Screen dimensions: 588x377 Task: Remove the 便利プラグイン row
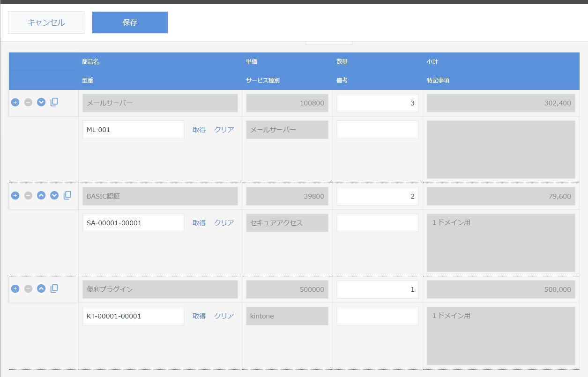[28, 289]
